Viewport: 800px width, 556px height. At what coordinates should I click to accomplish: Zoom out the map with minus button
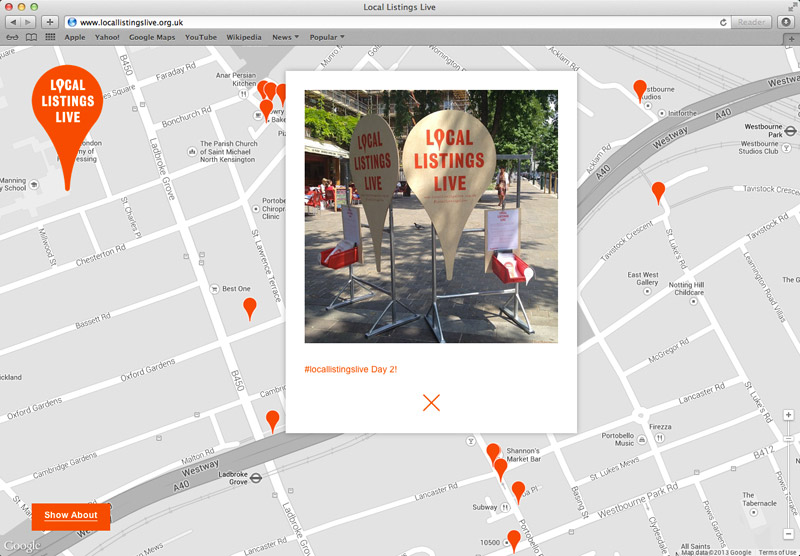[788, 534]
